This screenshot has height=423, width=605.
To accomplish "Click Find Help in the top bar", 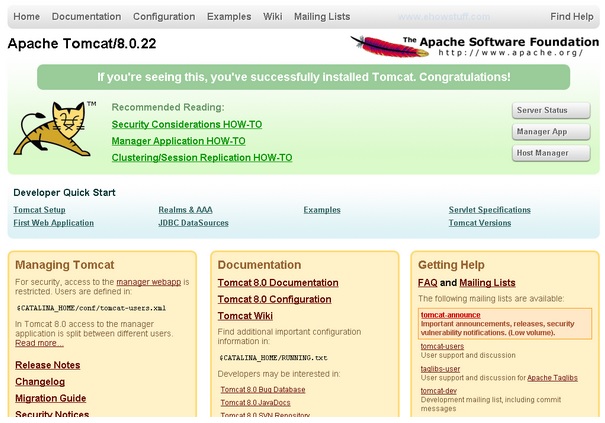I will 572,17.
